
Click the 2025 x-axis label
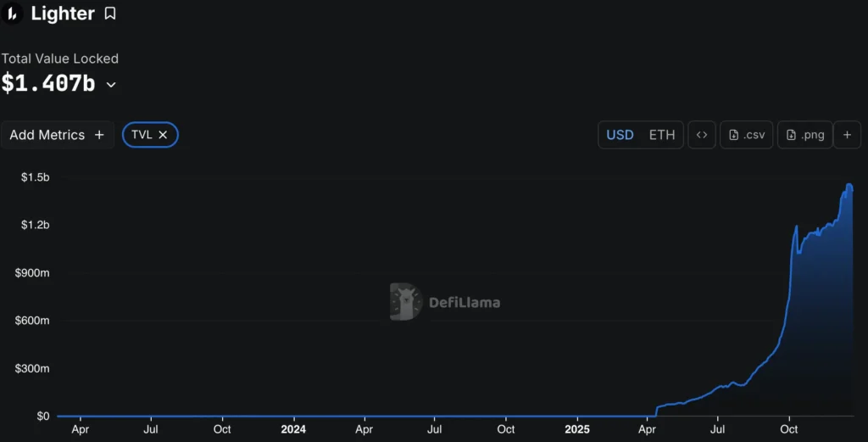click(x=576, y=429)
